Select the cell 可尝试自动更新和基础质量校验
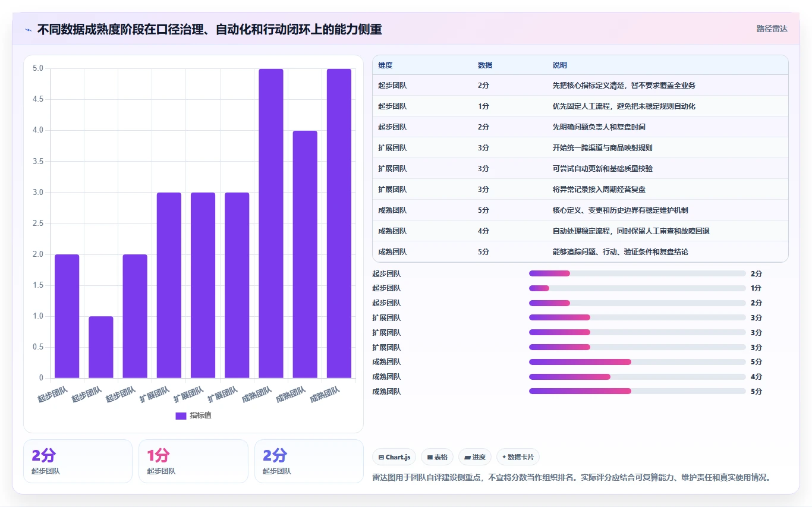 (603, 169)
